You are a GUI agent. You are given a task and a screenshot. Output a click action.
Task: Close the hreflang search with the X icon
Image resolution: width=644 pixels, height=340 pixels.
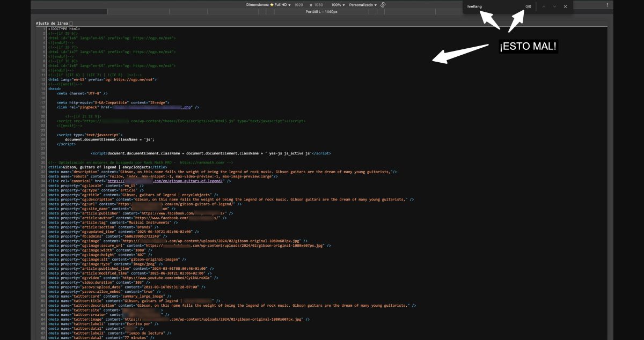click(x=565, y=6)
